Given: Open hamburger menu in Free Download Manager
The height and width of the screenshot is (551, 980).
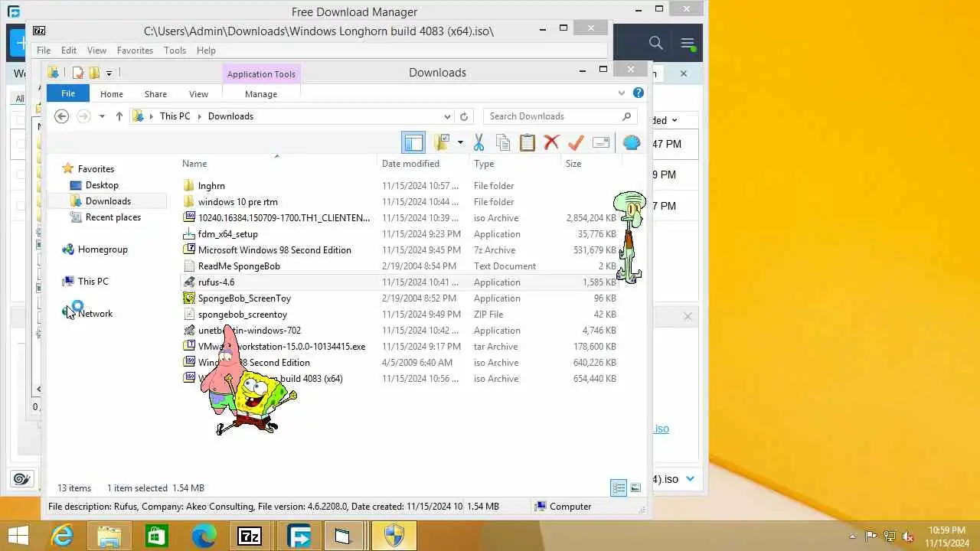Looking at the screenshot, I should tap(688, 43).
